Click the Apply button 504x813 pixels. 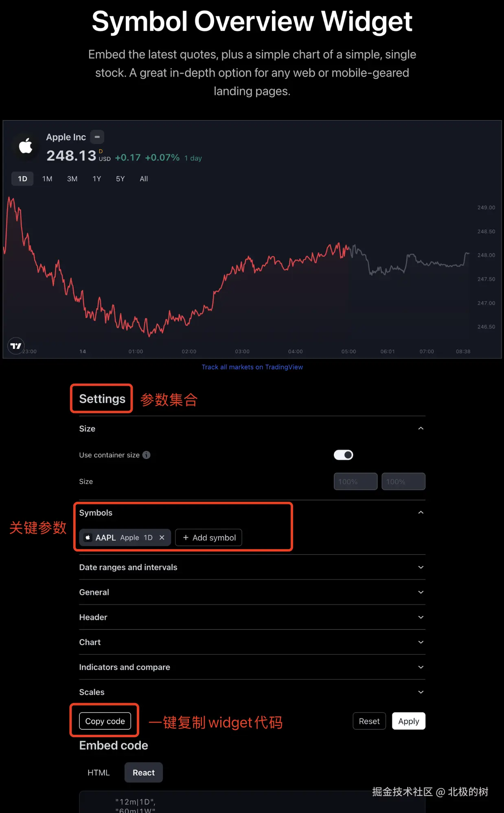coord(408,721)
